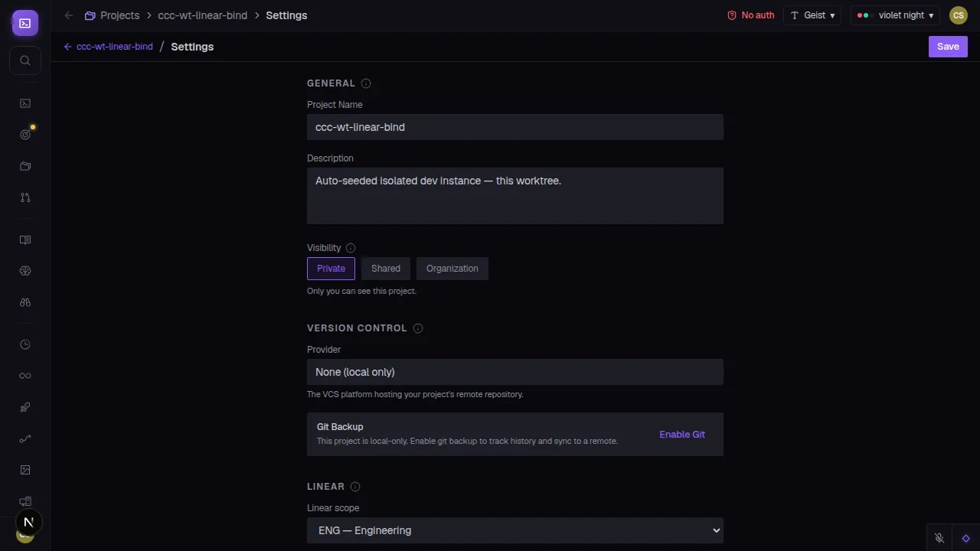Open the folders icon in the sidebar

pyautogui.click(x=25, y=166)
